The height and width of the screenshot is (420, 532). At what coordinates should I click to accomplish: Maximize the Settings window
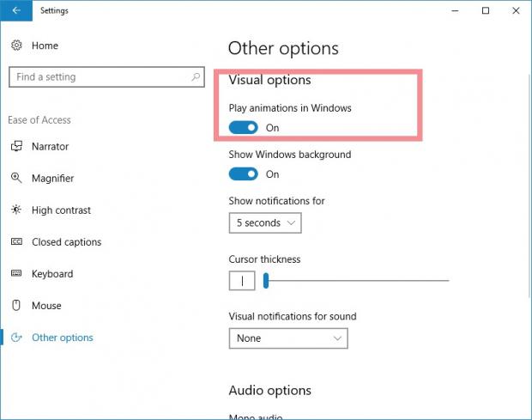pyautogui.click(x=486, y=11)
